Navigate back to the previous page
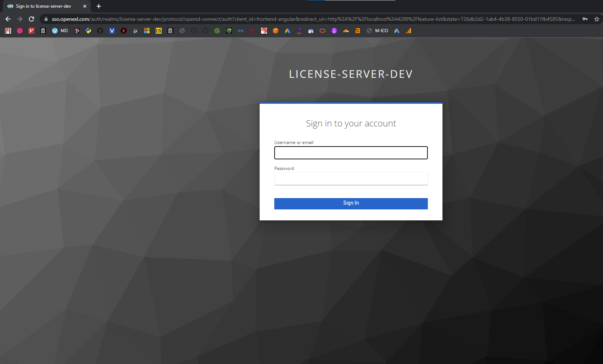This screenshot has height=364, width=603. [x=8, y=19]
